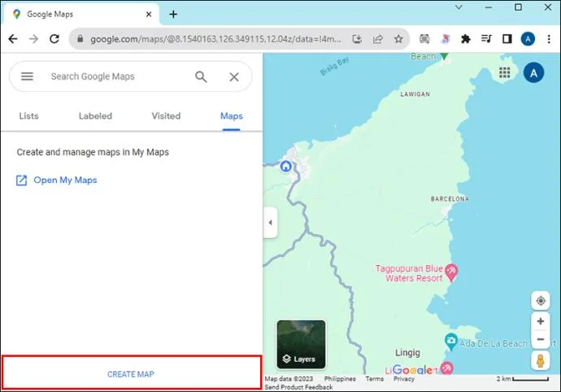Open My Maps link
The width and height of the screenshot is (561, 392).
(57, 180)
